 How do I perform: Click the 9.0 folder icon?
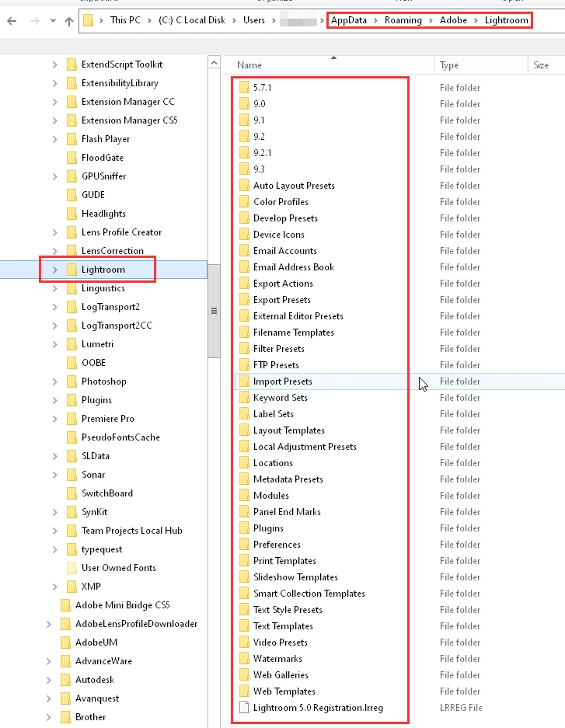[244, 103]
